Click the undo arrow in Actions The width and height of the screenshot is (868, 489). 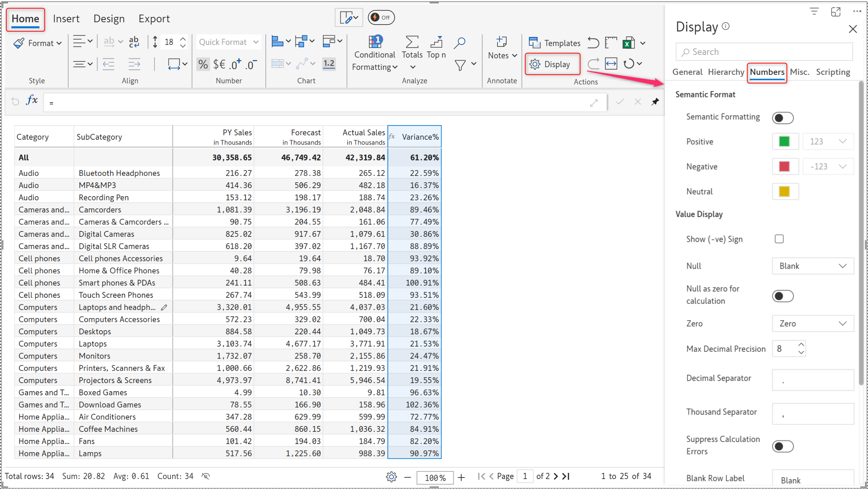(593, 43)
